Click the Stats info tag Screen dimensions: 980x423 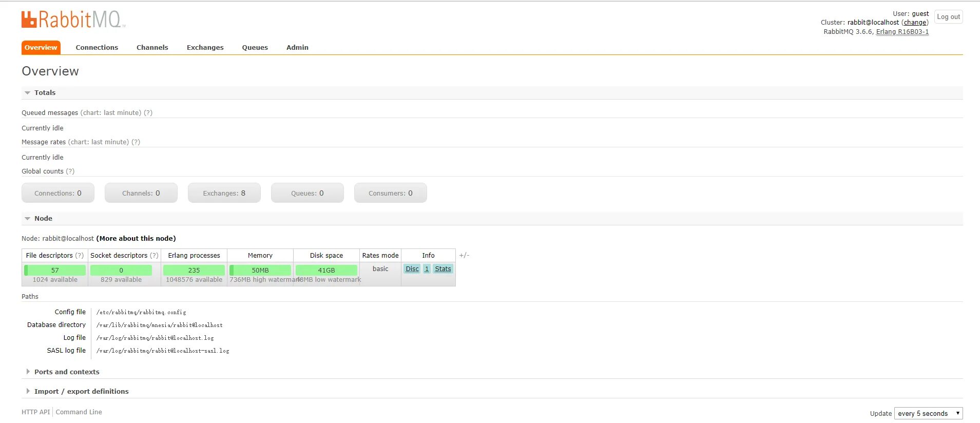coord(443,269)
